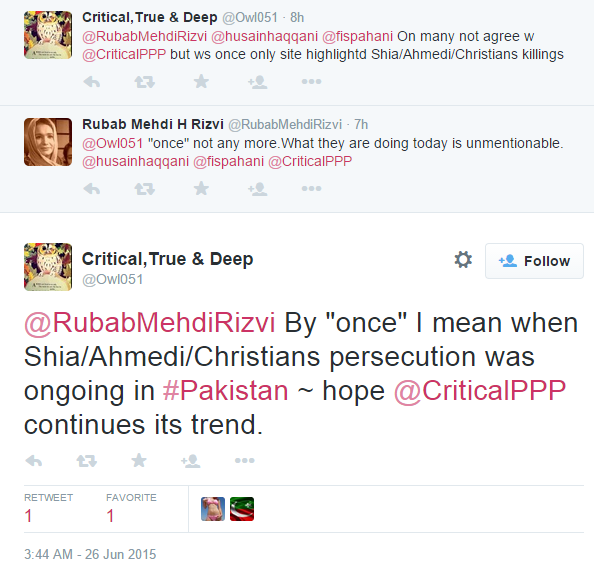Follow Critical, True & Deep
This screenshot has width=594, height=567.
pyautogui.click(x=534, y=261)
